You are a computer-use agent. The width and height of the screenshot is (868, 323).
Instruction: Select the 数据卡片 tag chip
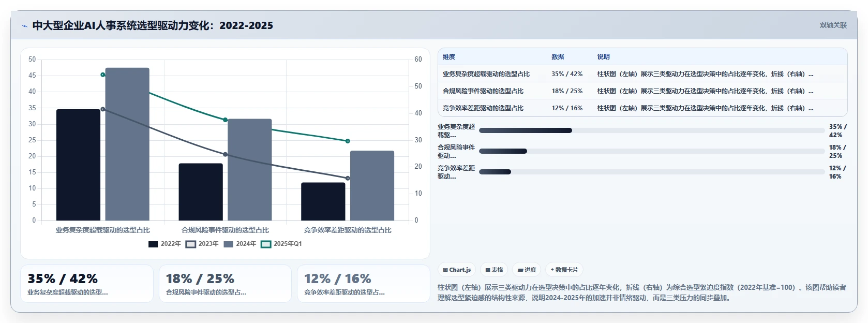coord(564,270)
